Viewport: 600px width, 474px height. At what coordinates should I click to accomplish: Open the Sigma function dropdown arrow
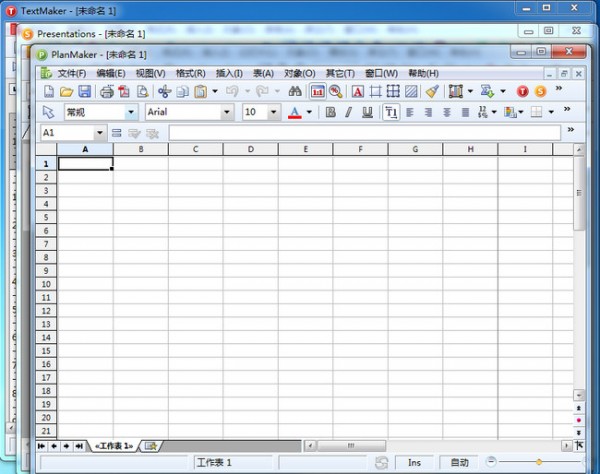point(503,91)
